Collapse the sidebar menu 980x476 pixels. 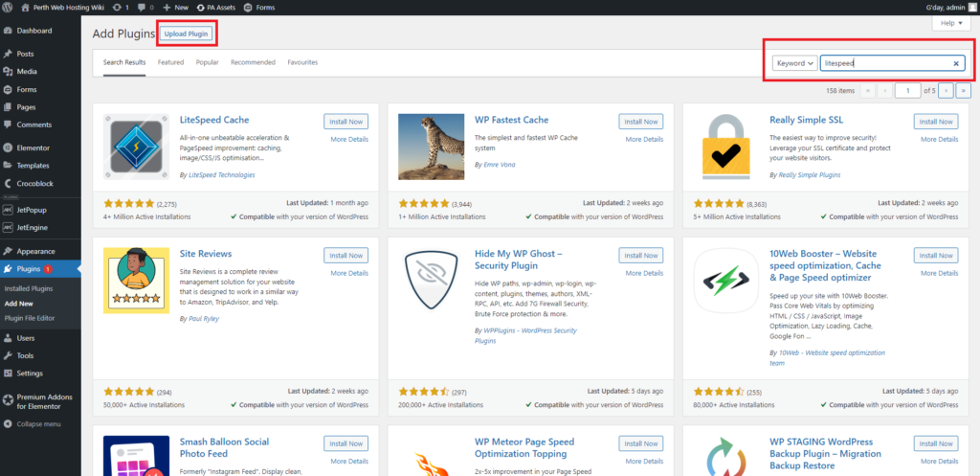click(40, 424)
